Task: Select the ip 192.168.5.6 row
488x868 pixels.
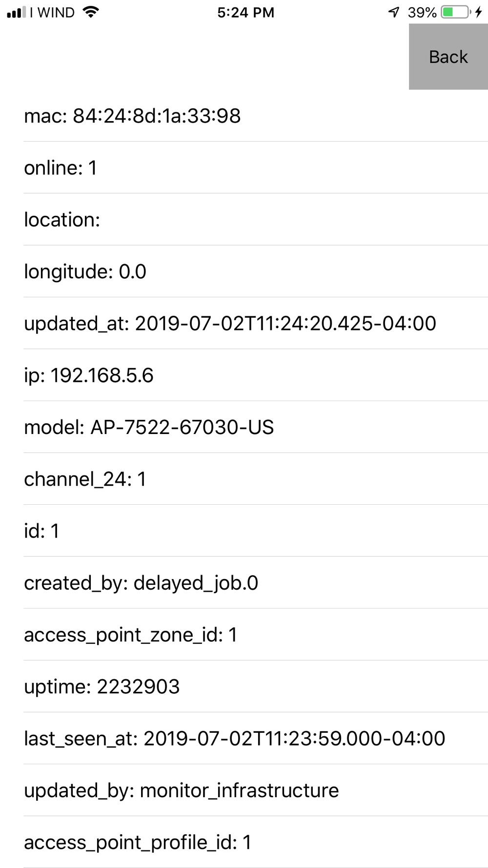Action: pos(256,375)
